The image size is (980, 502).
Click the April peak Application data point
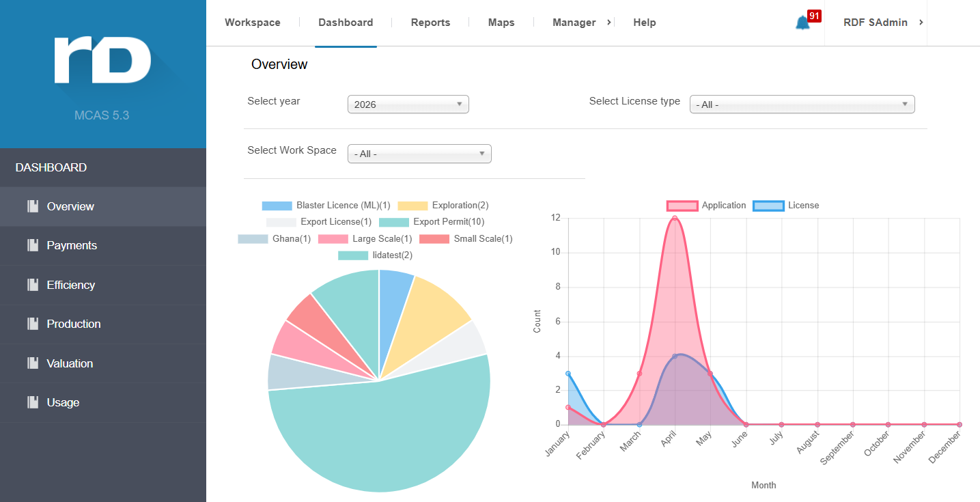(x=675, y=219)
